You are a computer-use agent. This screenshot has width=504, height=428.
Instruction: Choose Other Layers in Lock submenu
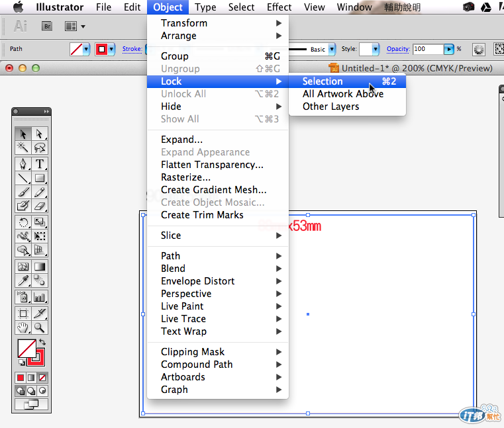click(x=347, y=107)
